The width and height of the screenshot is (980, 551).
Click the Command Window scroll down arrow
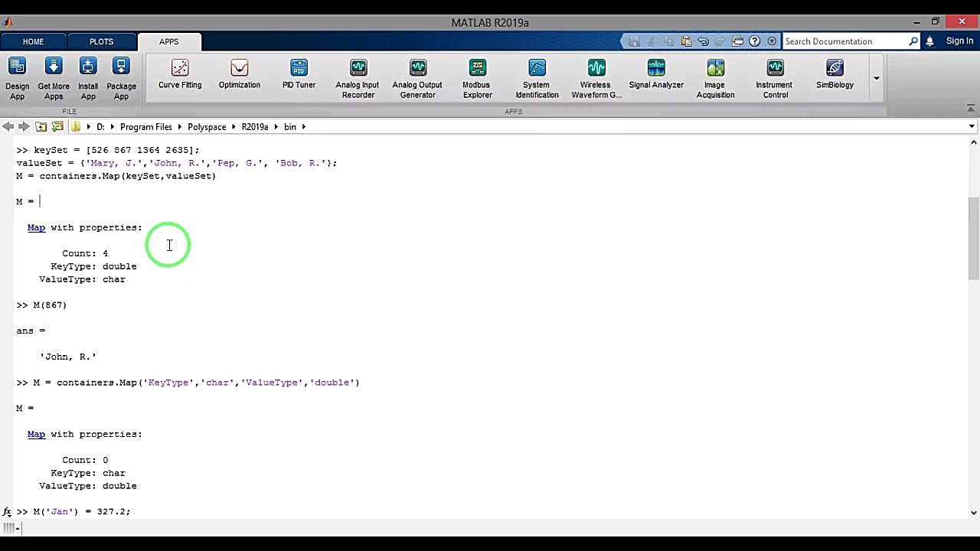point(974,513)
